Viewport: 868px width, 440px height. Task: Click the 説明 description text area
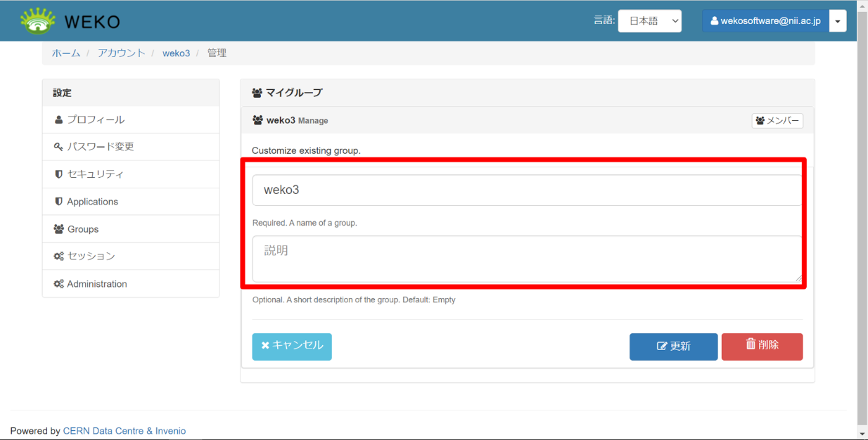[x=526, y=259]
